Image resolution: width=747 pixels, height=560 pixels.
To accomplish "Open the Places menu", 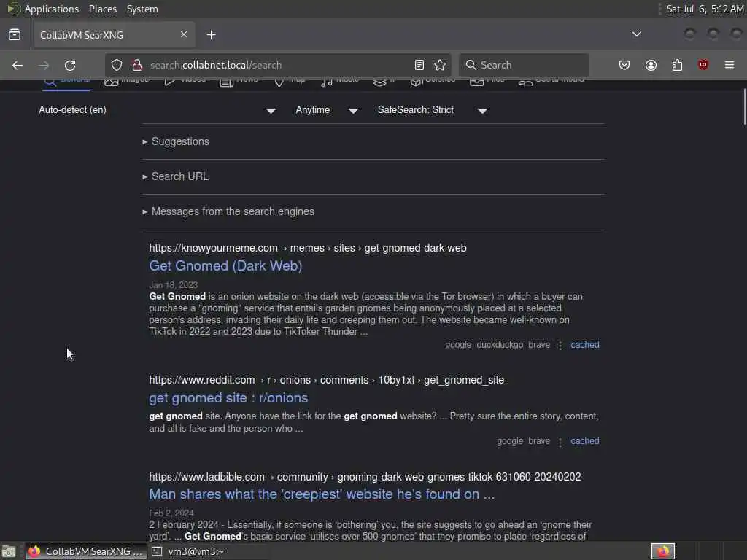I will point(102,9).
